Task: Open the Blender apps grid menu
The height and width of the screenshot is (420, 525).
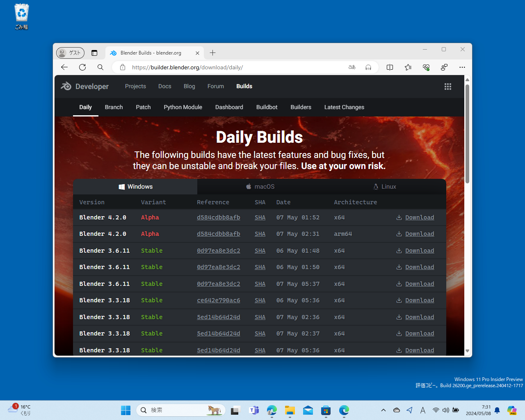Action: (x=448, y=87)
